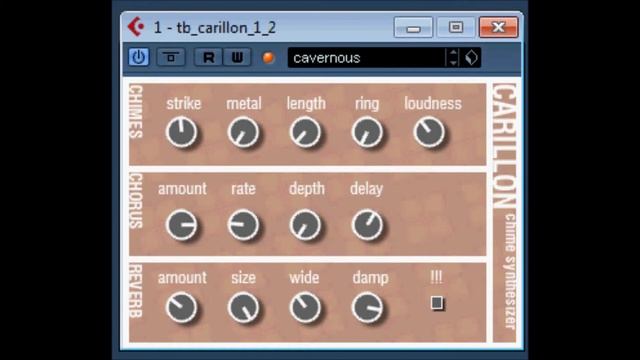This screenshot has width=640, height=360.
Task: Click the Chorus delay knob
Action: 367,224
